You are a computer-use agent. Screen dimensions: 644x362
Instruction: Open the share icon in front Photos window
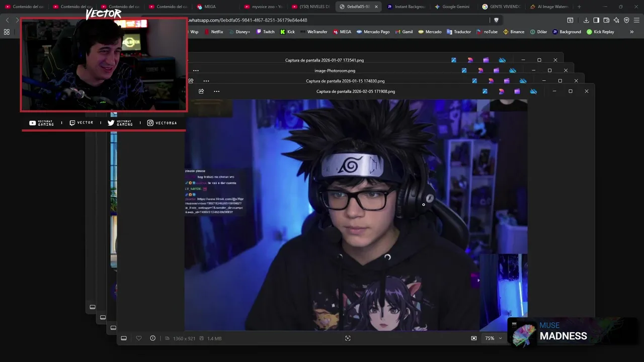coord(201,92)
